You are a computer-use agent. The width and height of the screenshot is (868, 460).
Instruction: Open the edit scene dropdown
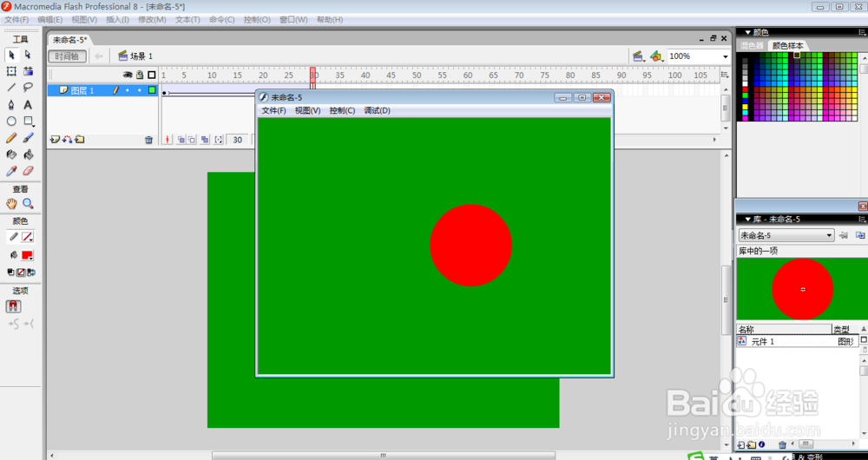coord(638,56)
